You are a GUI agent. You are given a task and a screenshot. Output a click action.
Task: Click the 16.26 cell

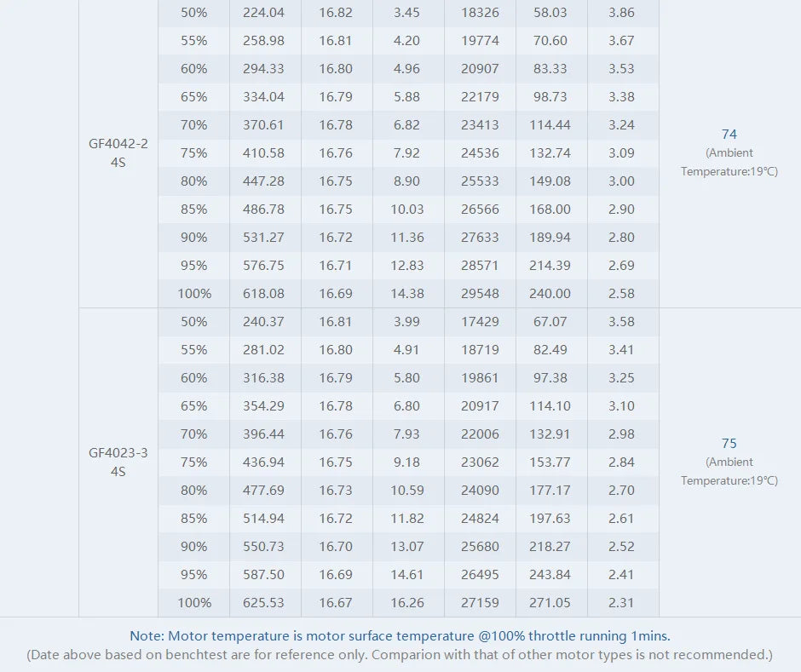407,602
